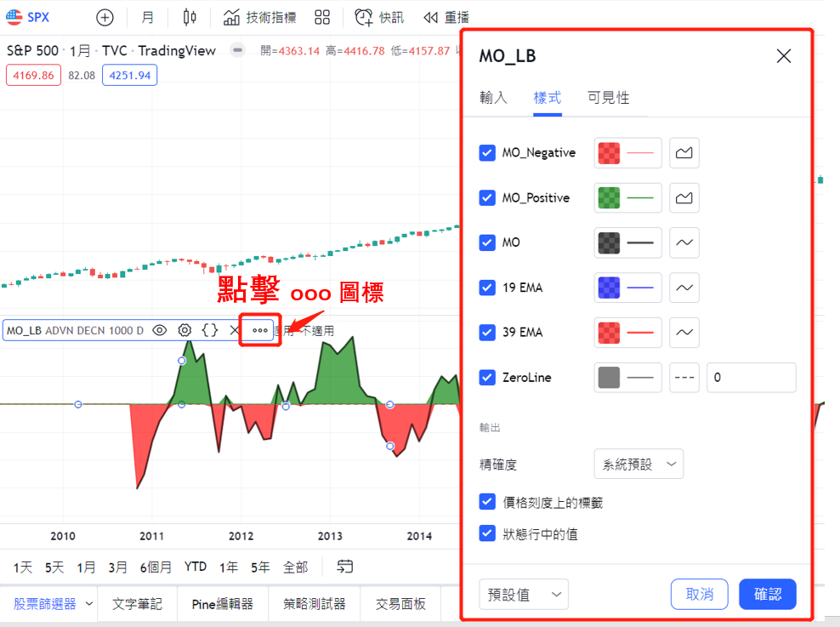Screen dimensions: 840x627
Task: Select the 1年 time range
Action: click(x=229, y=567)
